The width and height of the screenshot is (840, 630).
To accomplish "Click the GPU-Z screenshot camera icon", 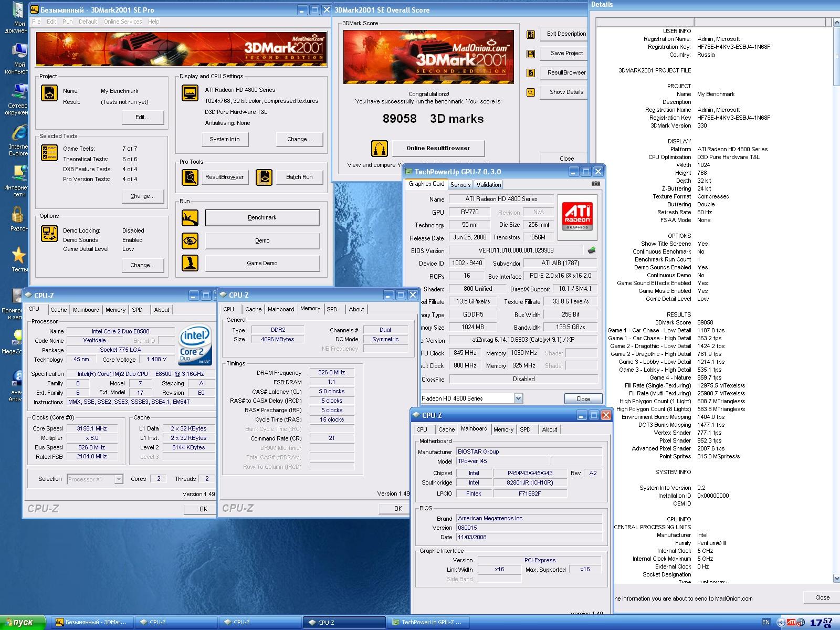I will tap(595, 184).
